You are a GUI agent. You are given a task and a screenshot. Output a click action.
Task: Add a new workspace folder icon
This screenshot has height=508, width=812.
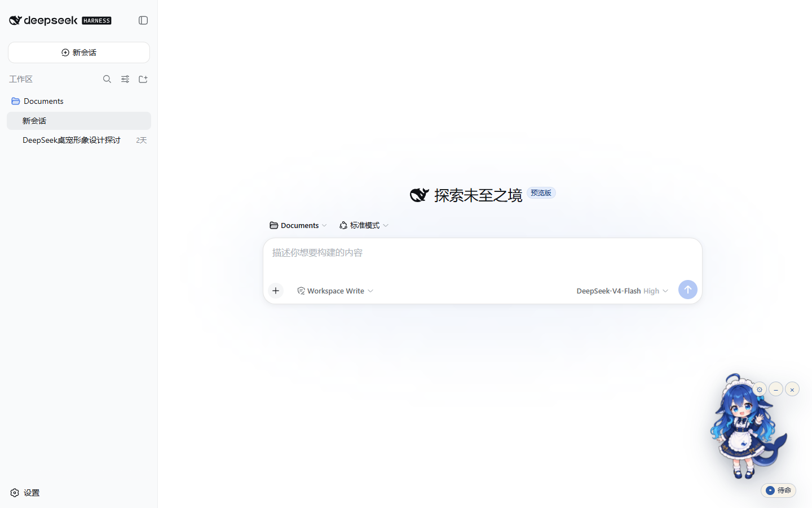[143, 79]
